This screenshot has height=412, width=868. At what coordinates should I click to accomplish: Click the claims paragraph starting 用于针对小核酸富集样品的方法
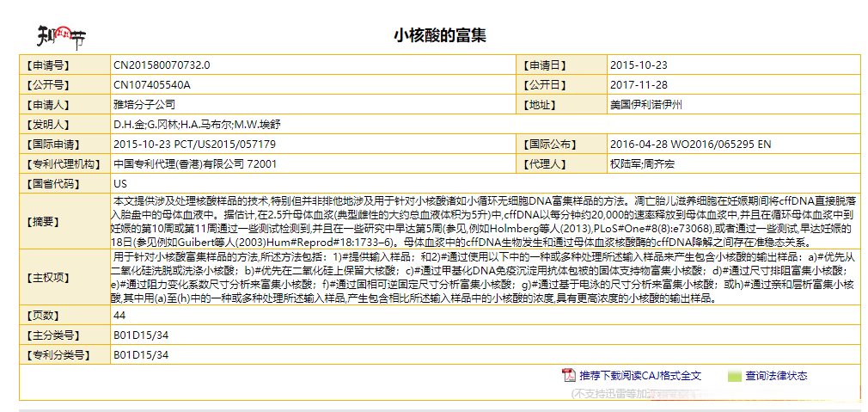point(485,278)
